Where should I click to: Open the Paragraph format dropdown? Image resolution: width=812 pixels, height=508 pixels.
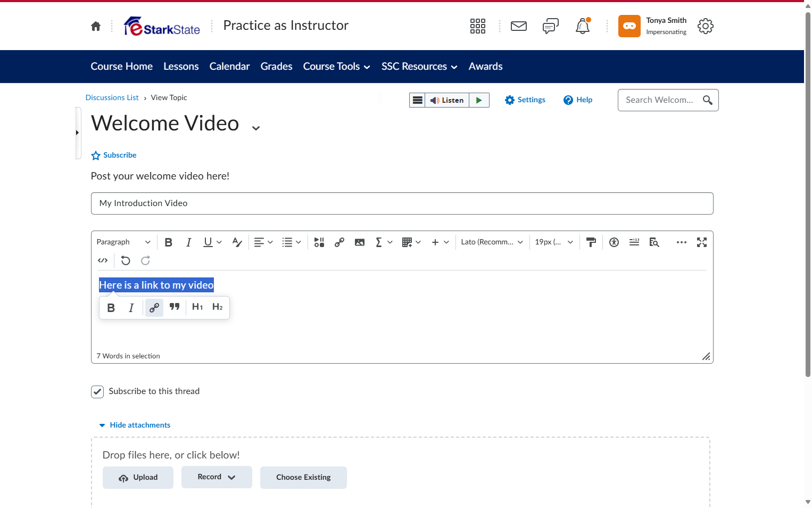pyautogui.click(x=123, y=242)
